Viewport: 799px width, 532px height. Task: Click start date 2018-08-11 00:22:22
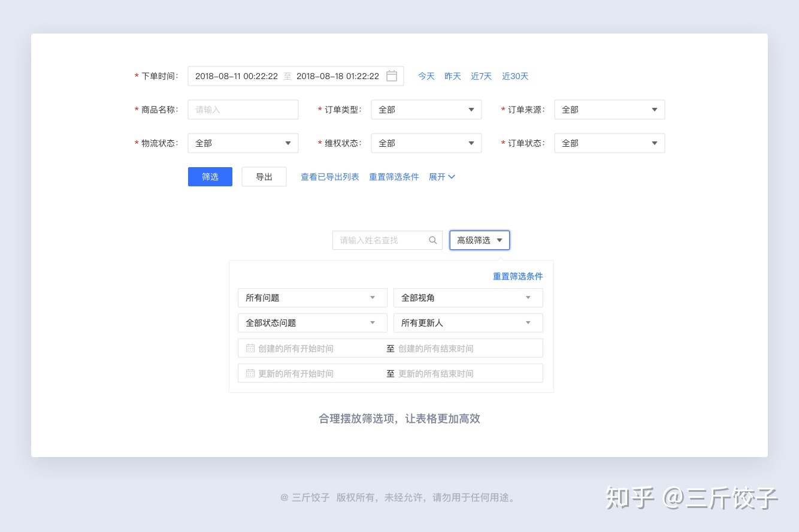click(237, 76)
